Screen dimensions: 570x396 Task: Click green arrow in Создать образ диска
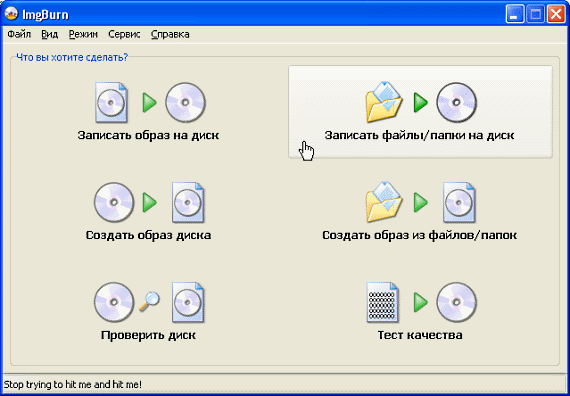149,203
